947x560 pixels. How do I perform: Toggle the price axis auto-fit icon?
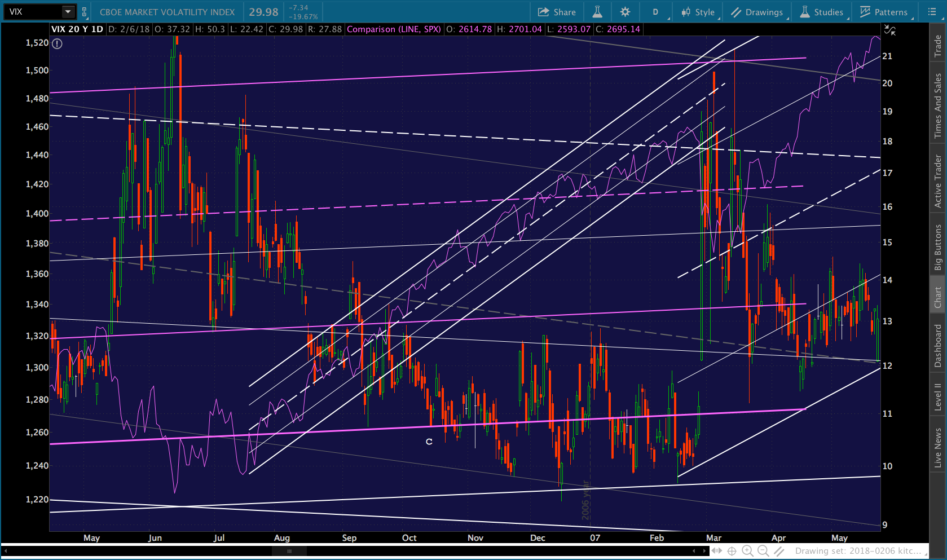(889, 30)
